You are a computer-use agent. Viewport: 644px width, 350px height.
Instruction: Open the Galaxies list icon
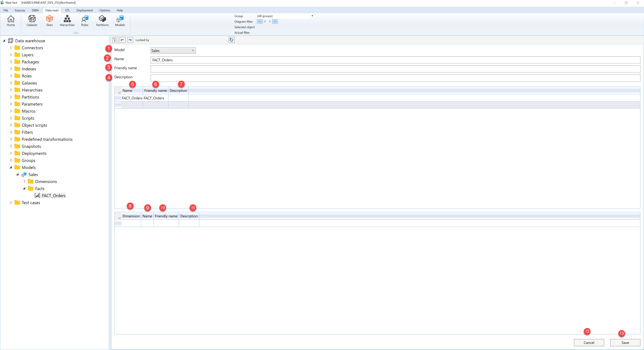tap(32, 21)
